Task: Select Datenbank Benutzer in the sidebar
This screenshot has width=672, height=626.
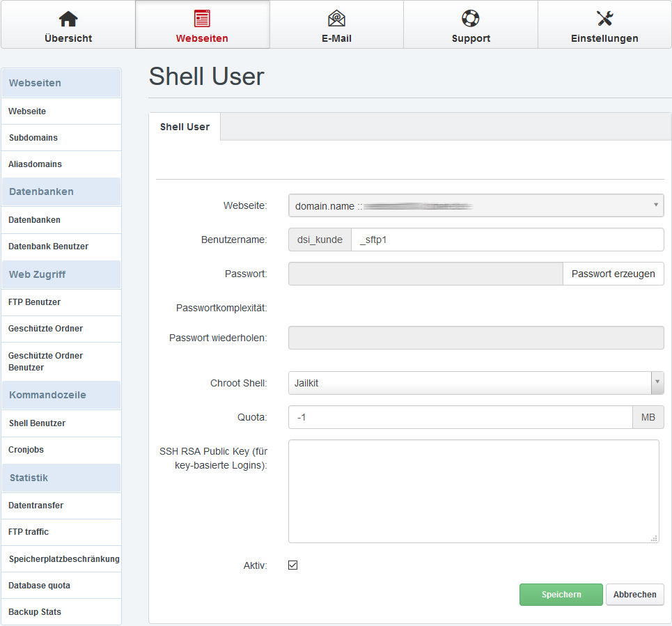Action: click(x=49, y=247)
